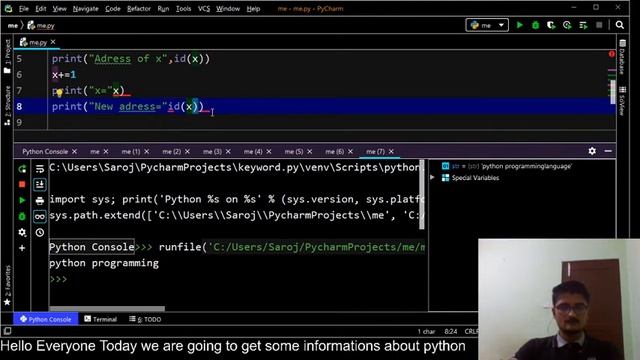Open Code menu
Viewport: 640px width, 360px height.
tap(113, 9)
